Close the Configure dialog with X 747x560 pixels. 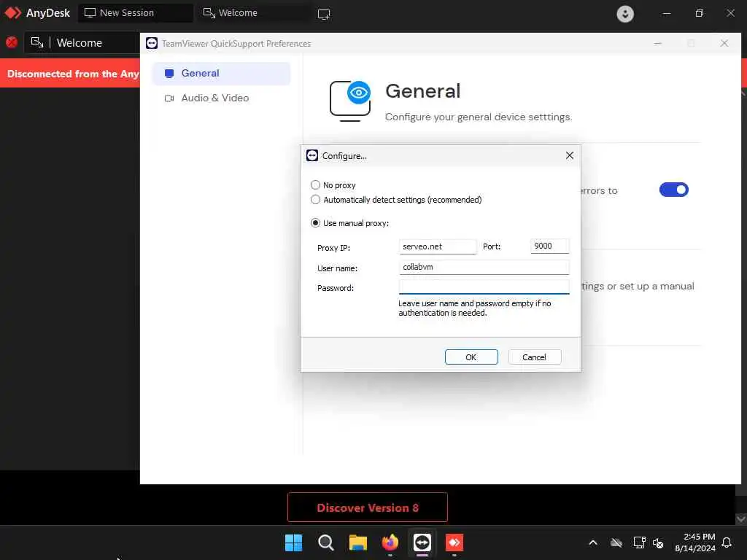[x=569, y=156]
